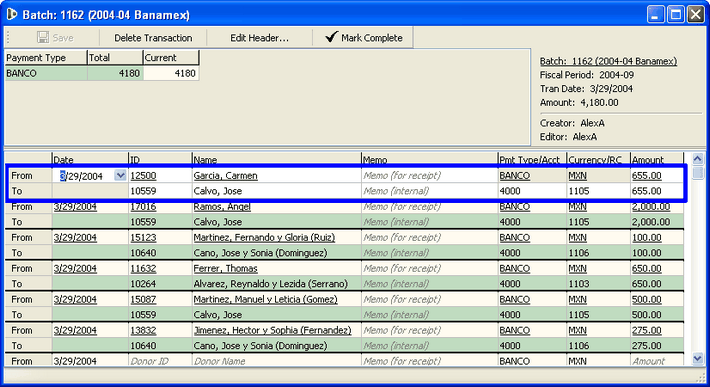The width and height of the screenshot is (710, 387).
Task: Click MXN currency in Garcia row
Action: pyautogui.click(x=577, y=176)
